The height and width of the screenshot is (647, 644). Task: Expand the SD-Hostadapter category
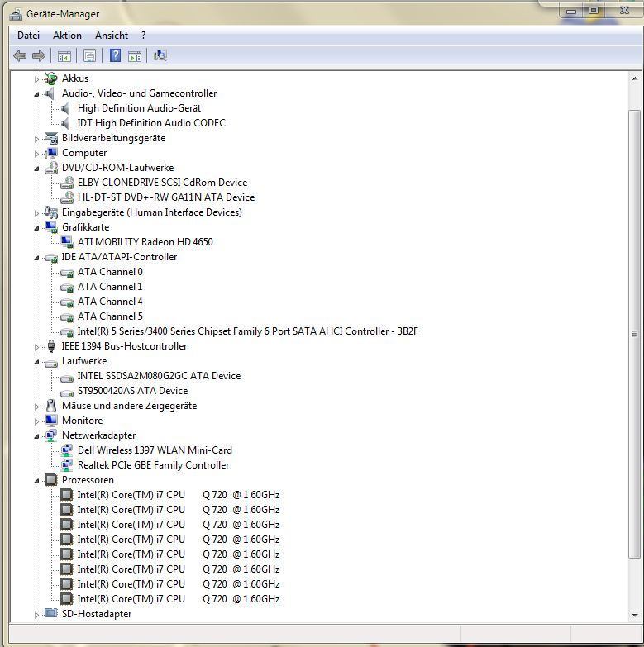(x=36, y=615)
